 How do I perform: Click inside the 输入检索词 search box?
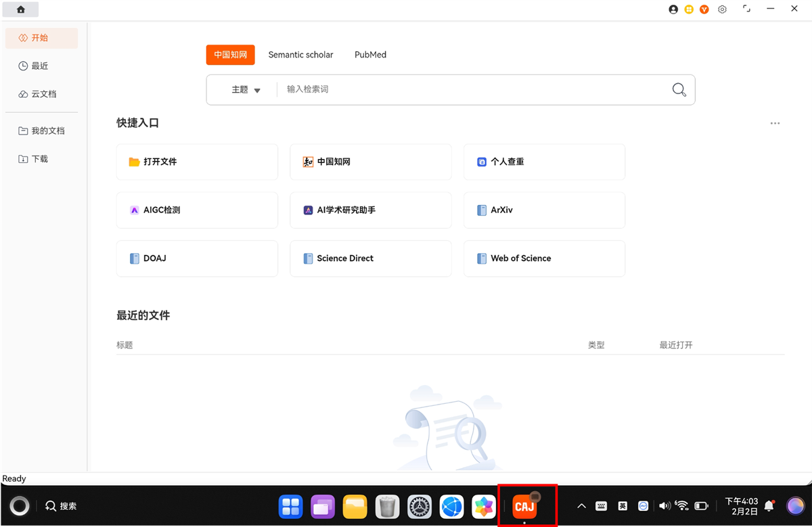[406, 89]
